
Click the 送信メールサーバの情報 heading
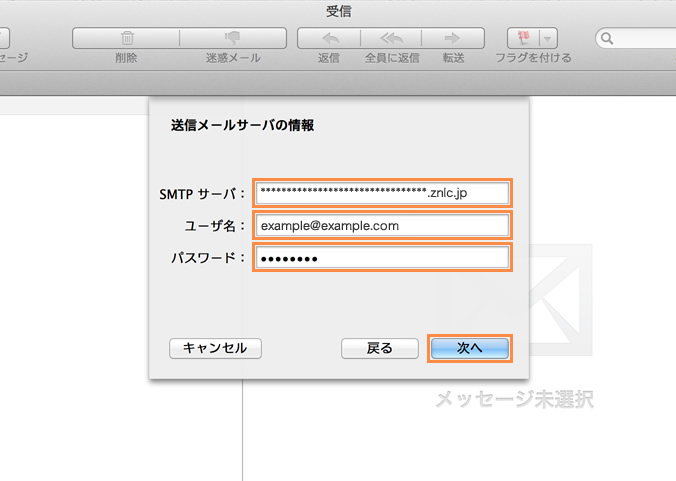click(x=242, y=125)
